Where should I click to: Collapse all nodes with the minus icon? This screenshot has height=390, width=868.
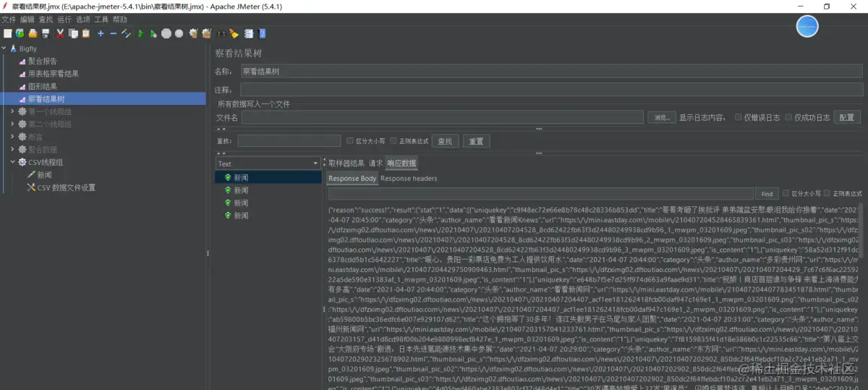pos(114,33)
